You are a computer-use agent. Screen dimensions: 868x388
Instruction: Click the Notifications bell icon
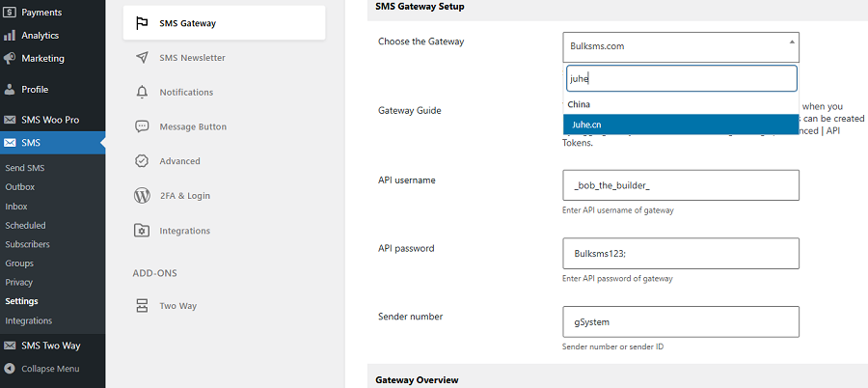click(142, 92)
